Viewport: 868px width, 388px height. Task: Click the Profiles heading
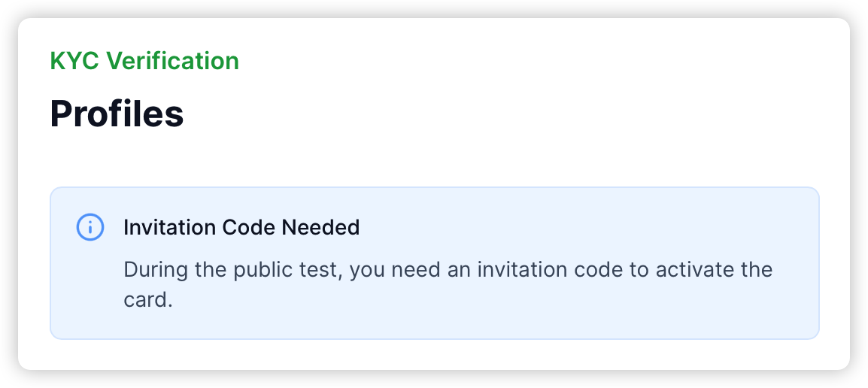(117, 114)
